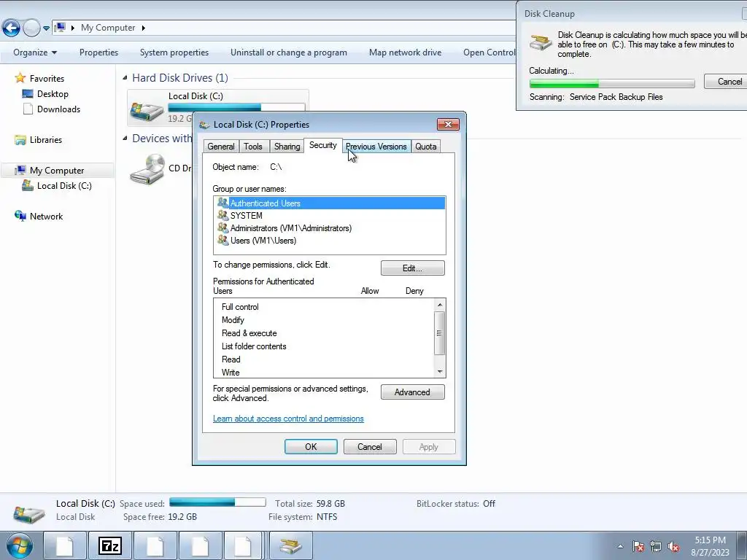Screen dimensions: 747x560
Task: Select My Computer in navigation pane
Action: tap(57, 171)
